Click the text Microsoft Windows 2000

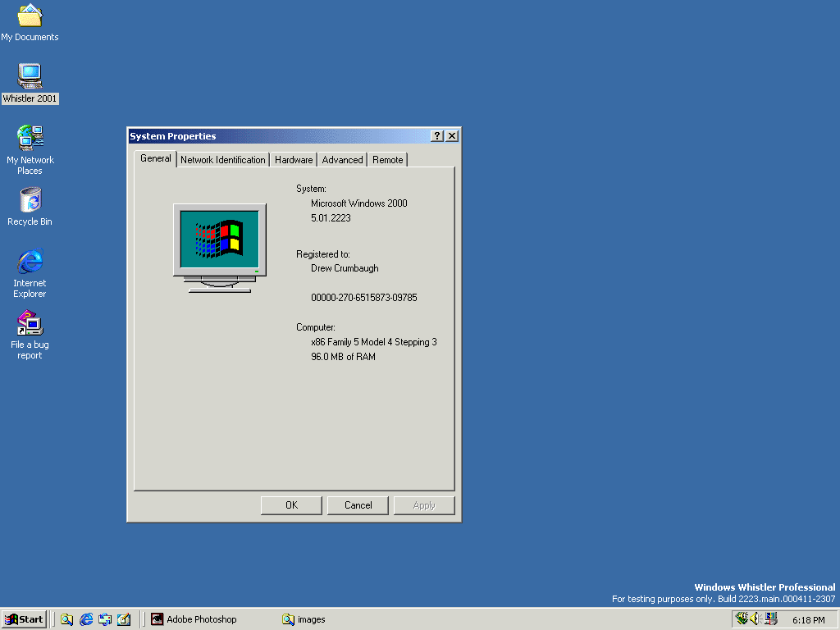click(x=359, y=203)
